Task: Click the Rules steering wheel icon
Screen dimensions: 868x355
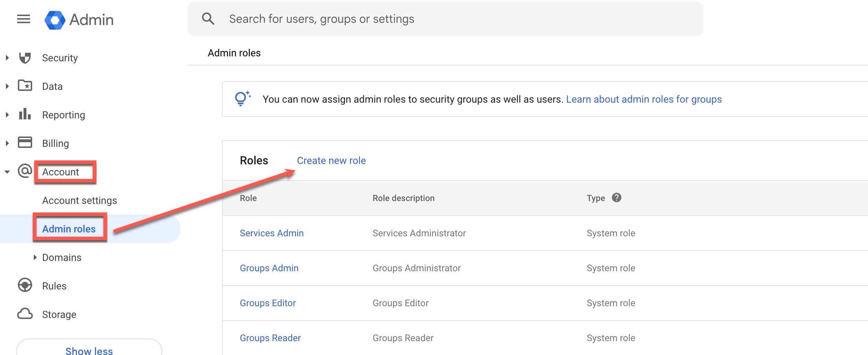Action: (x=25, y=285)
